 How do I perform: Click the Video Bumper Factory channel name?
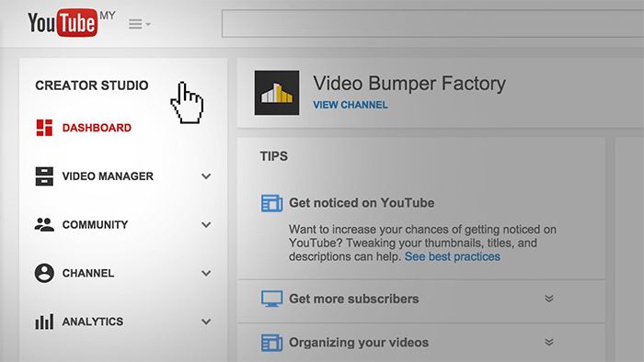coord(409,84)
